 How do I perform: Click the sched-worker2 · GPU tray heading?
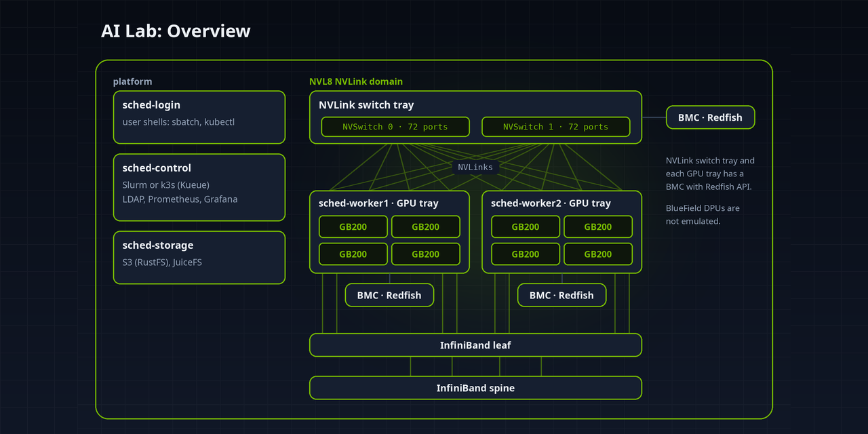tap(551, 203)
